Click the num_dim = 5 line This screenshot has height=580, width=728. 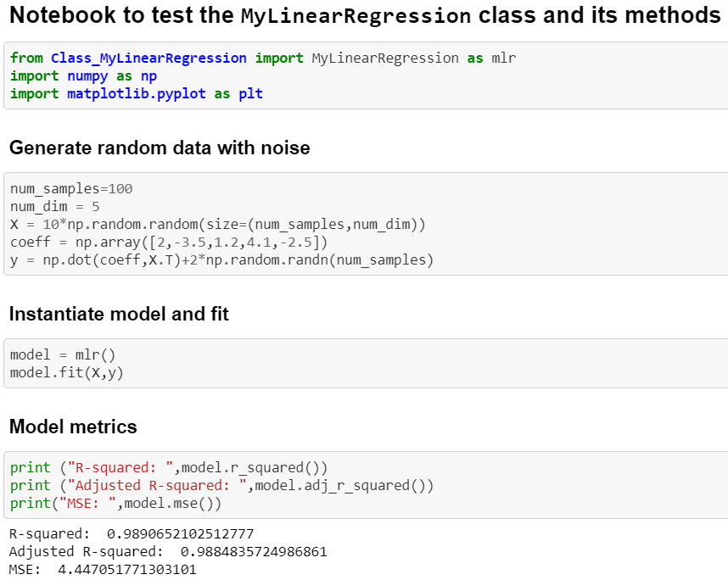click(x=55, y=207)
